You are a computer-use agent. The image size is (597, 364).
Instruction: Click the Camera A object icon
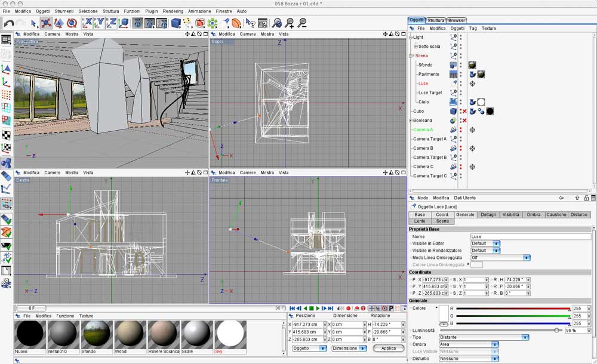[454, 129]
